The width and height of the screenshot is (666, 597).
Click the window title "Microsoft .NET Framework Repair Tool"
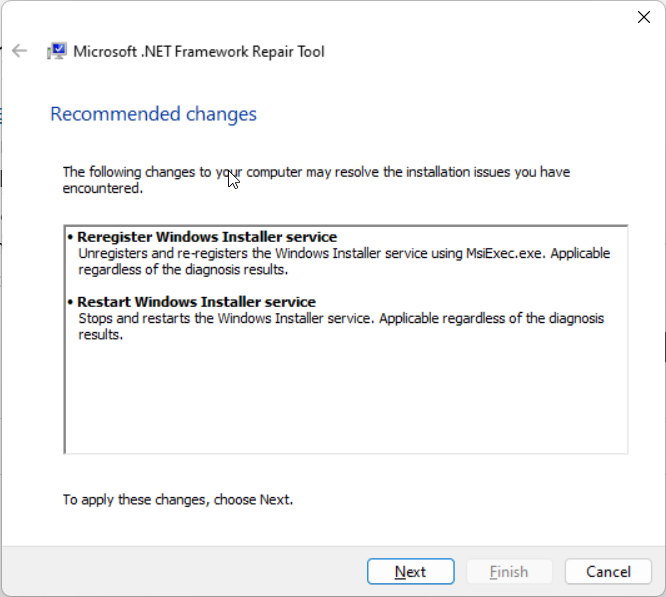pyautogui.click(x=199, y=51)
